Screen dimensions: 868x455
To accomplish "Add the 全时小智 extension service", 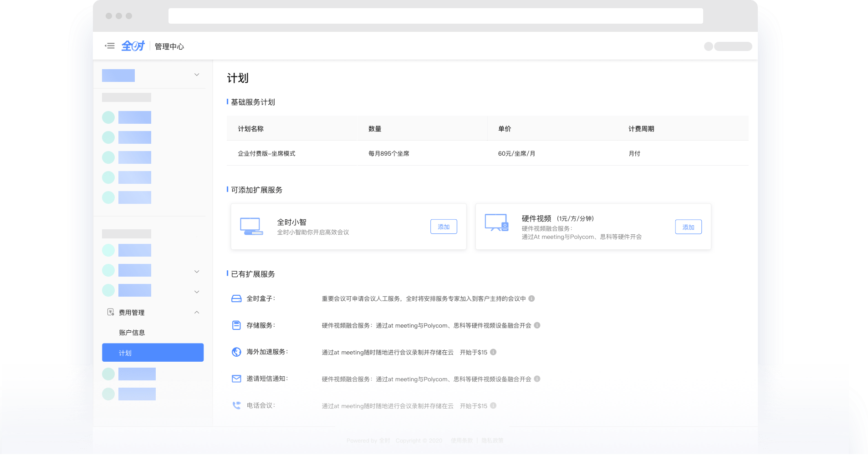I will pos(444,227).
